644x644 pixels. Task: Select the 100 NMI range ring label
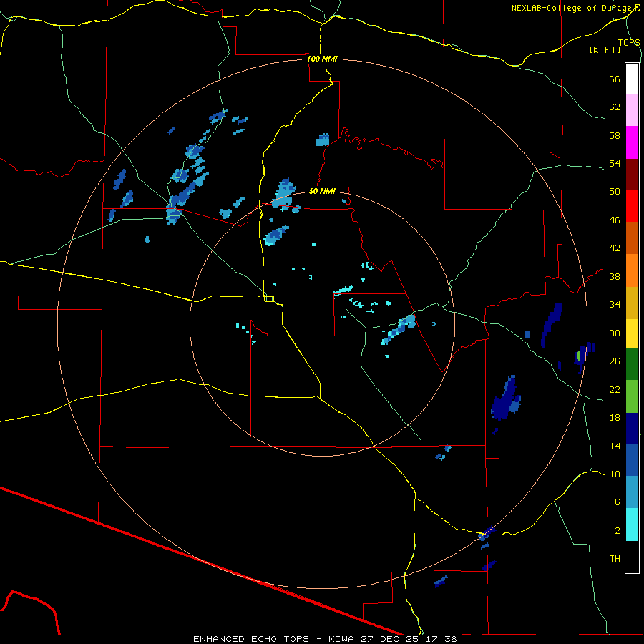[322, 59]
